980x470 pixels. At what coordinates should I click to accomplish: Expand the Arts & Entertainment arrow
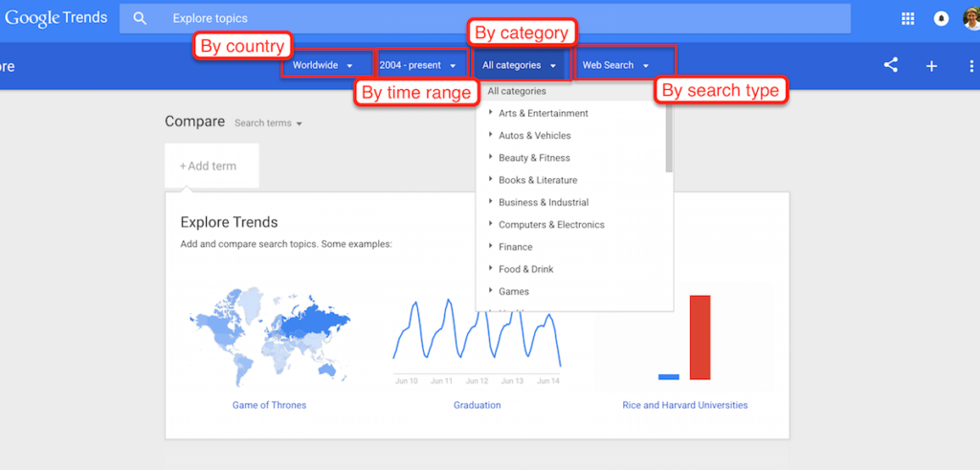(x=491, y=113)
